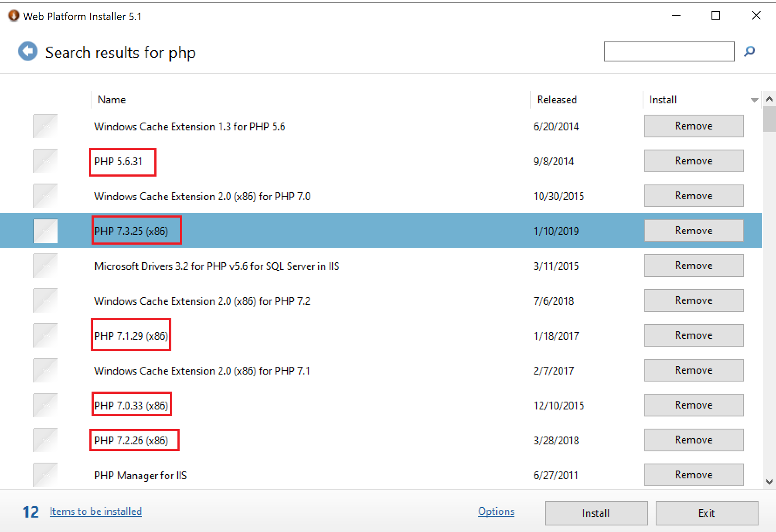
Task: Click the bottom Install button
Action: 596,513
